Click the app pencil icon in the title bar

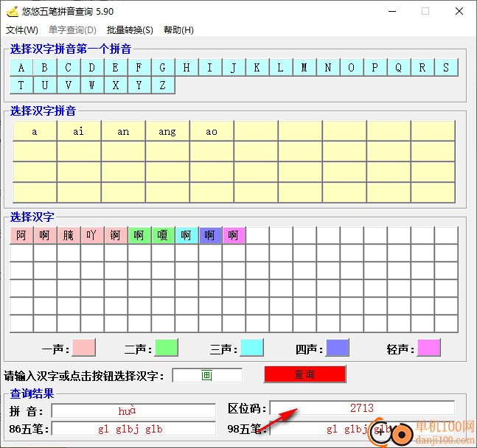click(13, 11)
